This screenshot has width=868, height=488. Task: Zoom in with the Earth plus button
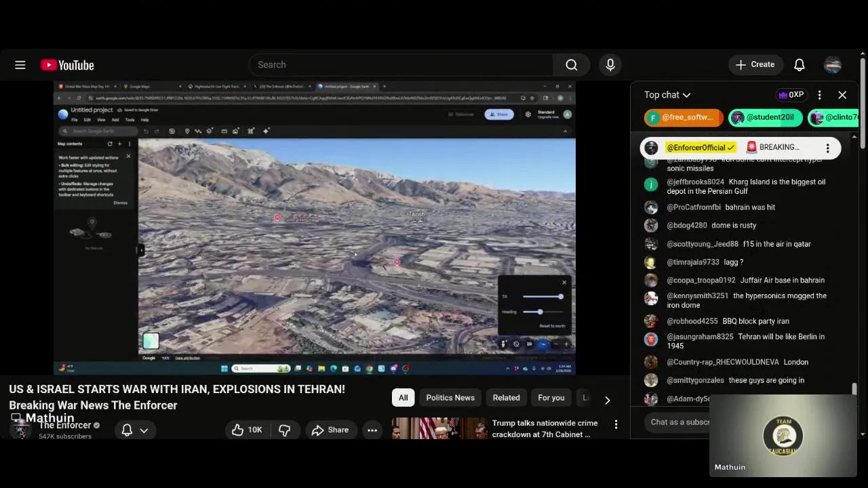(x=566, y=344)
